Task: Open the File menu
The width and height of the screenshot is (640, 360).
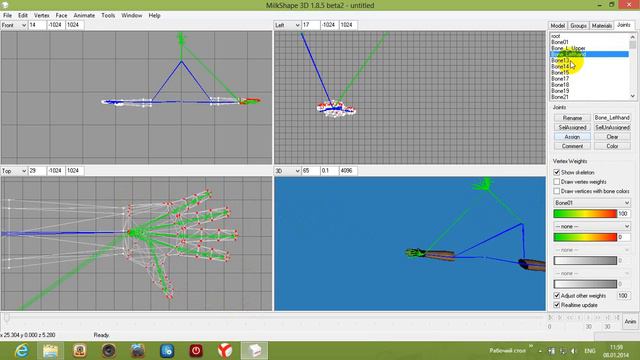Action: tap(7, 15)
